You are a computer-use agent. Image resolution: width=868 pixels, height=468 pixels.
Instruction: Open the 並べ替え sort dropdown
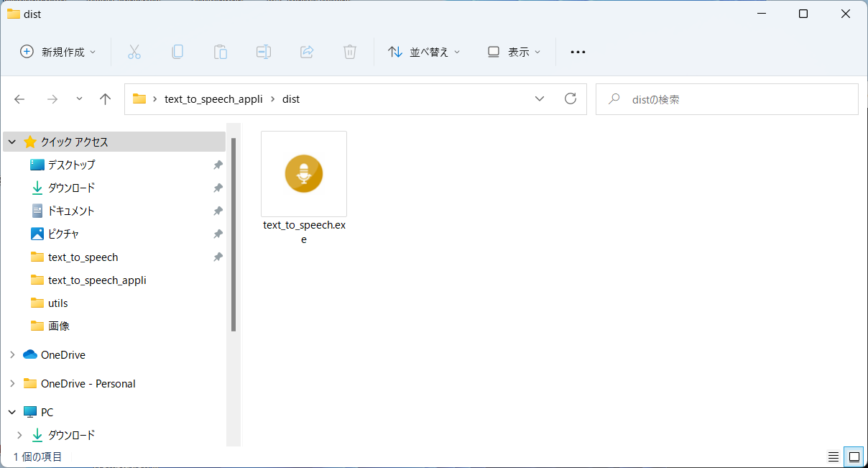coord(424,52)
